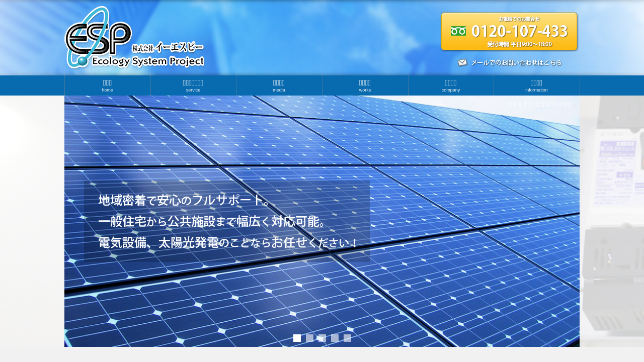
Task: Click the envelope mail icon
Action: click(x=462, y=63)
